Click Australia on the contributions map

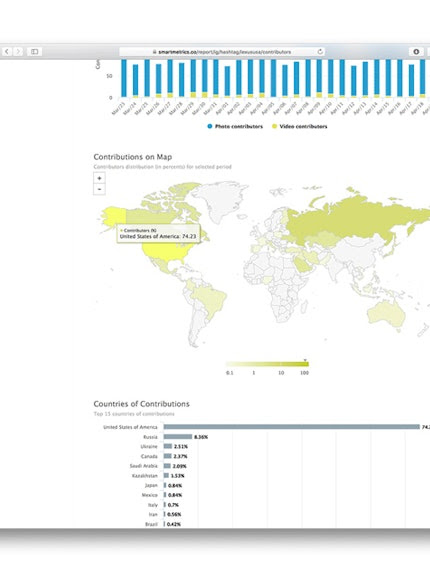point(386,313)
